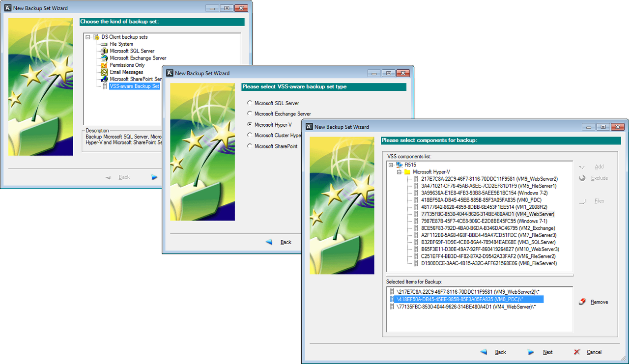The width and height of the screenshot is (629, 364).
Task: Click back wizard title bar application icon
Action: pos(8,8)
